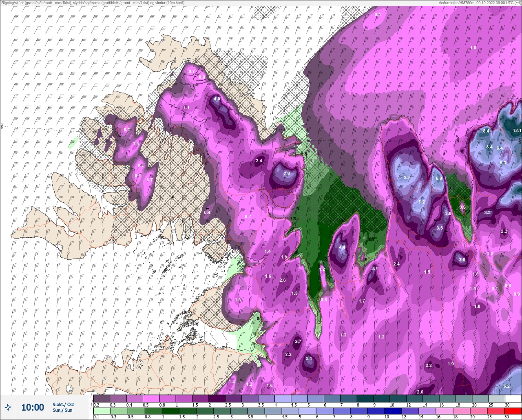Click the Veðurstofan compass logo icon
The image size is (522, 420).
[x=8, y=407]
